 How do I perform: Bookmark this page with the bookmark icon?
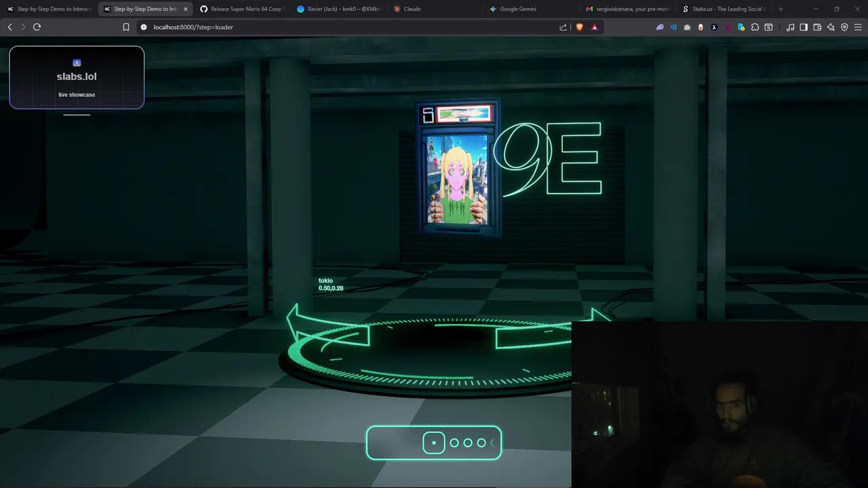coord(125,27)
